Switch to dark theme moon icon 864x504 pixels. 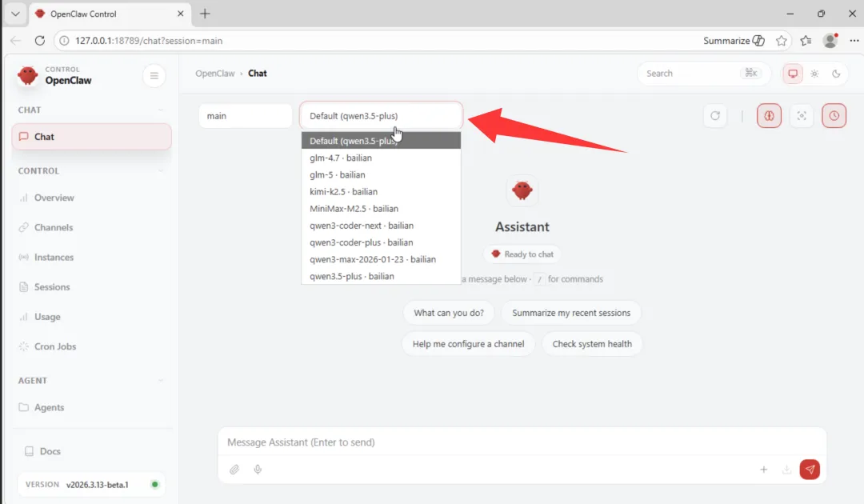(836, 74)
